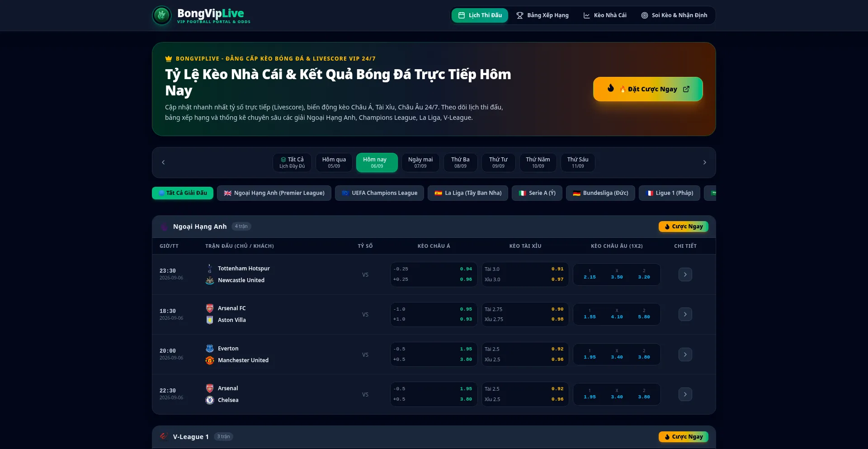Click the Aston Villa crest
The image size is (868, 449).
(x=210, y=320)
